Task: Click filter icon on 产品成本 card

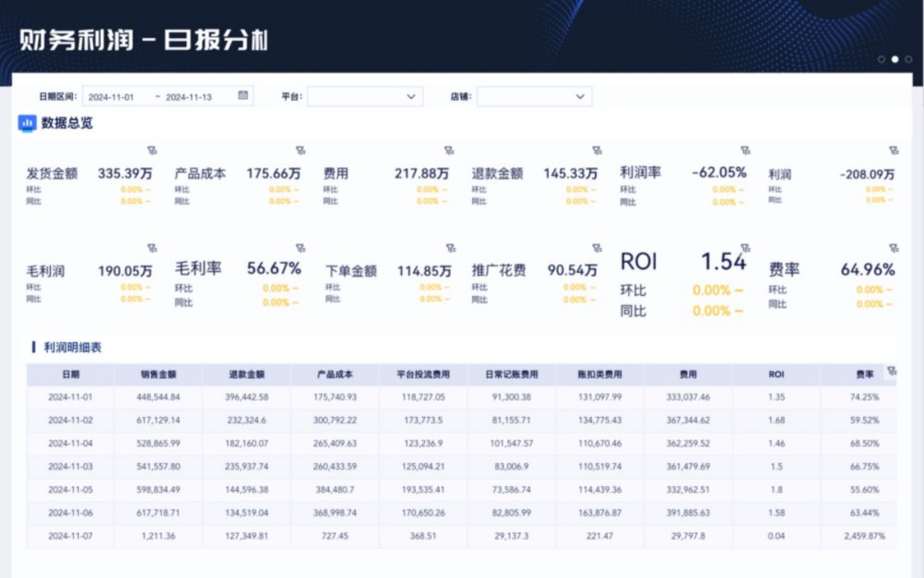Action: pyautogui.click(x=300, y=150)
